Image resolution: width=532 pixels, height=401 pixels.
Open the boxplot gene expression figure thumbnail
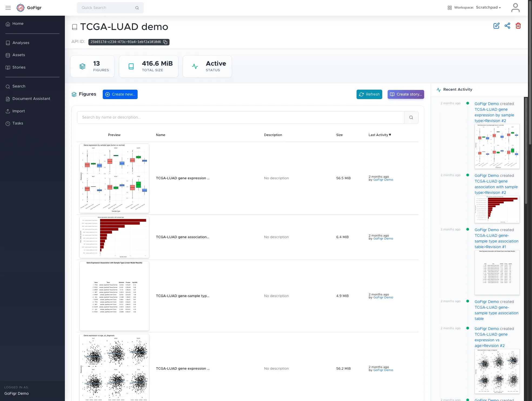tap(114, 178)
